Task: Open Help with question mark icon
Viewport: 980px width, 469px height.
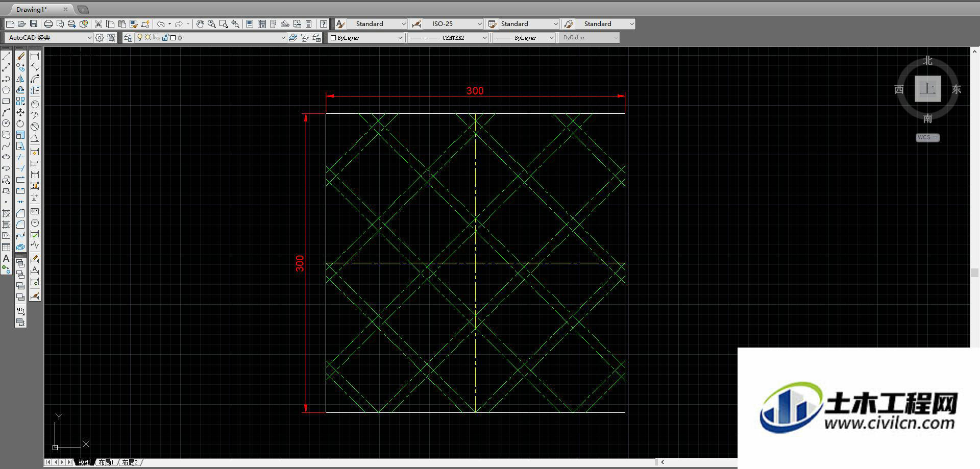Action: pos(324,24)
